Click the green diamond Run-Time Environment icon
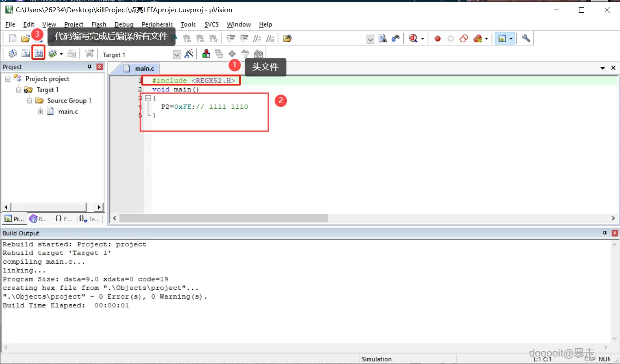This screenshot has width=620, height=364. [232, 54]
